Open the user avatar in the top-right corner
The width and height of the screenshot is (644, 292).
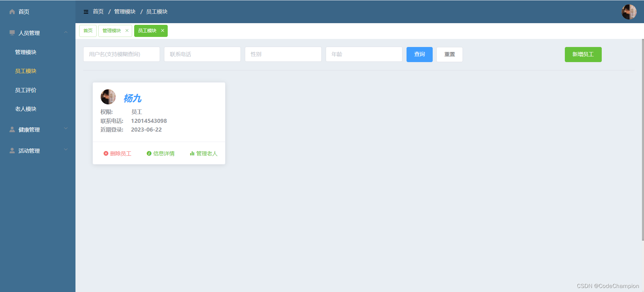pos(629,12)
